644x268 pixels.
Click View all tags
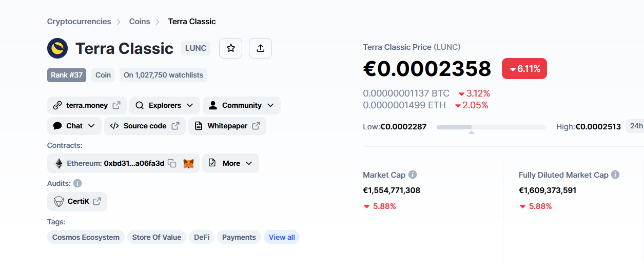(282, 237)
